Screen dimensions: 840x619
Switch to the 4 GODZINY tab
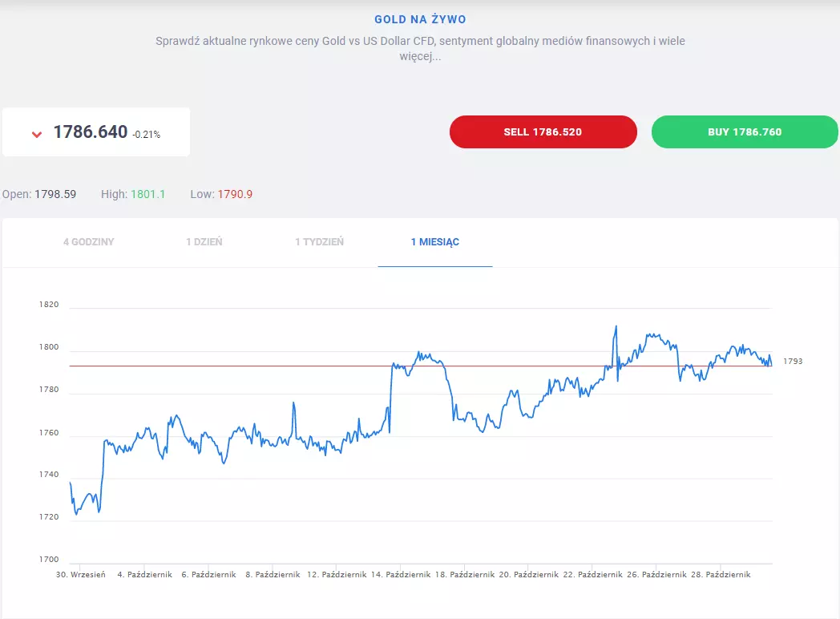click(89, 241)
